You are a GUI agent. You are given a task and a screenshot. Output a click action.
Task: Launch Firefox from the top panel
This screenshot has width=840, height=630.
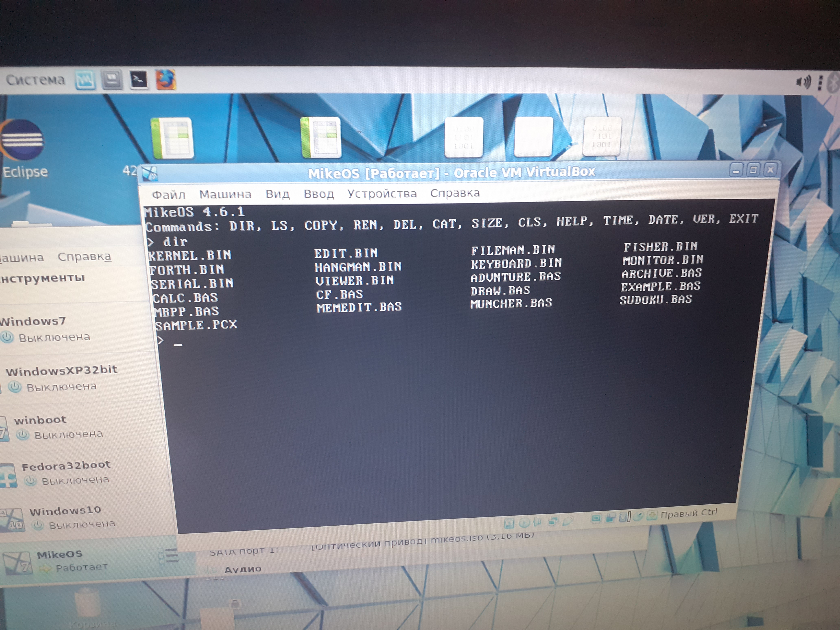tap(166, 80)
